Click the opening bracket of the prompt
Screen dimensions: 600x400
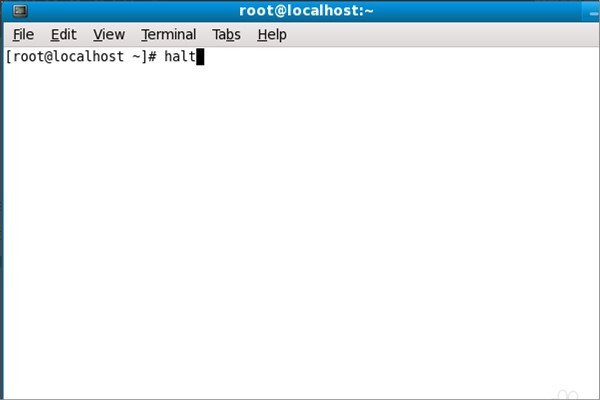click(9, 57)
